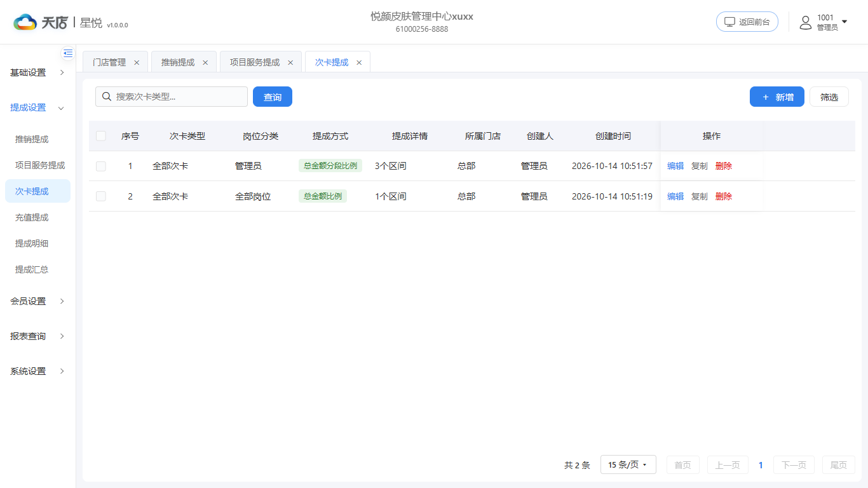Click the 查询 button

coord(273,97)
